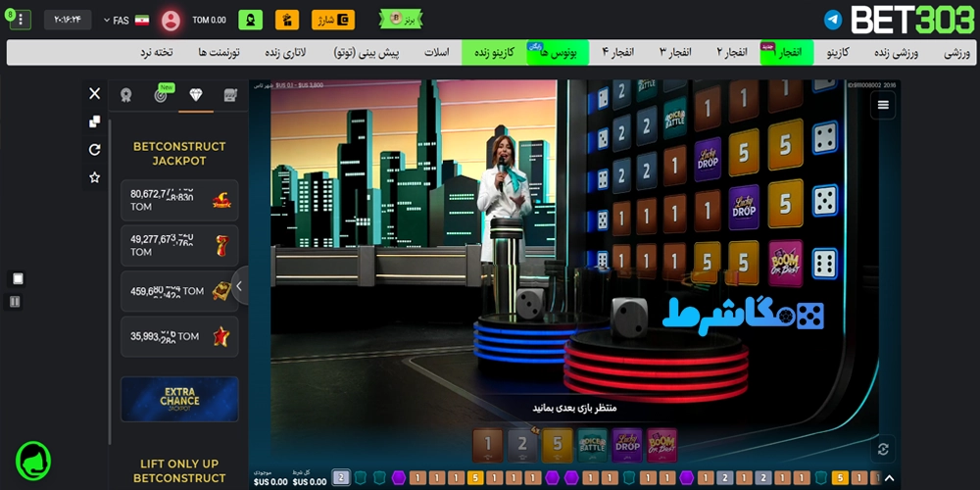Viewport: 980px width, 490px height.
Task: Click the BETCONSTRUCT JACKPOT heading
Action: click(179, 154)
